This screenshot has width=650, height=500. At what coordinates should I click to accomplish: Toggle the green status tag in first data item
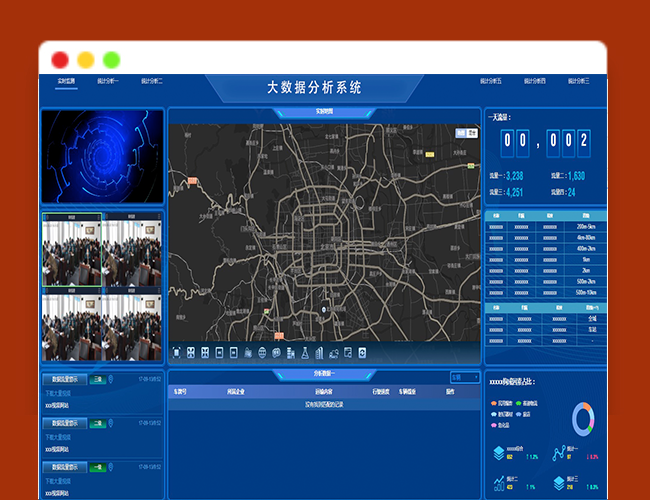[98, 380]
